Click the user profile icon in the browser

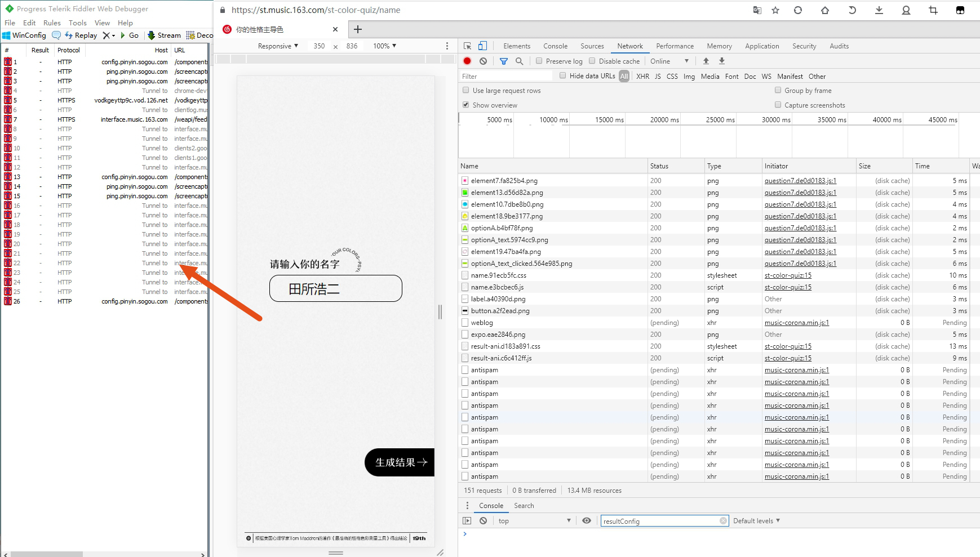click(906, 10)
